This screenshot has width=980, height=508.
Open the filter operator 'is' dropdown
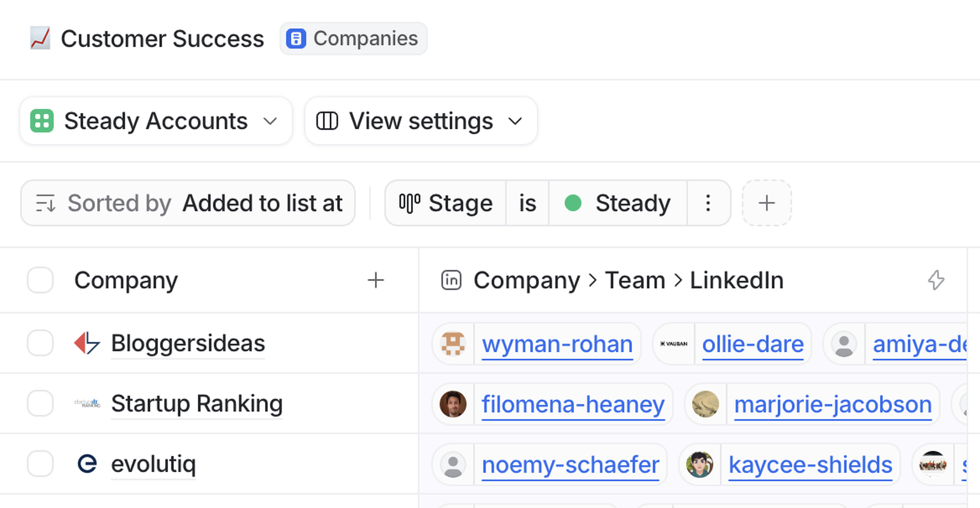pos(527,203)
